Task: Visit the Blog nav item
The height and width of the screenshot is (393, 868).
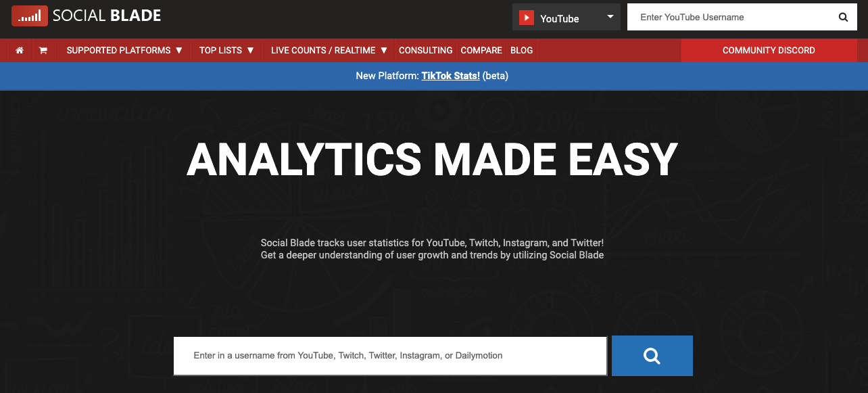Action: pos(521,50)
